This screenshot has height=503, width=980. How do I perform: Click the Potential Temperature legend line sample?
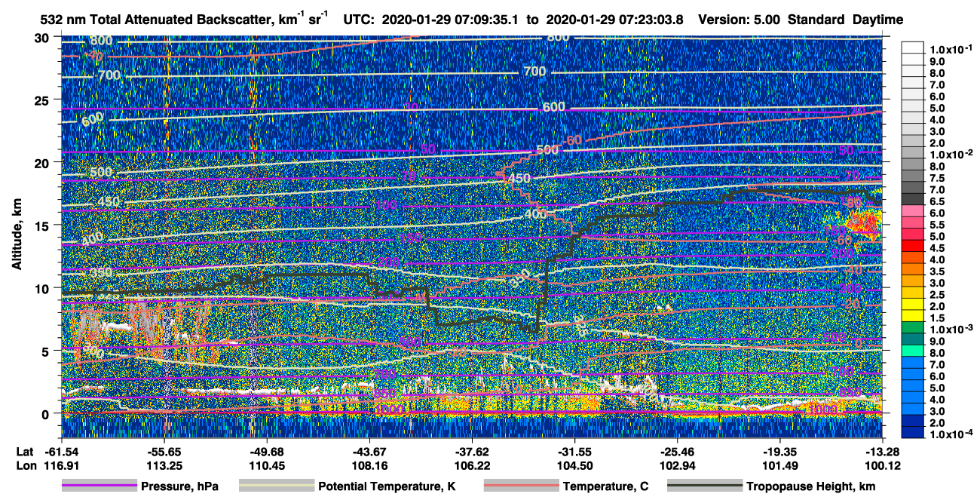(276, 486)
